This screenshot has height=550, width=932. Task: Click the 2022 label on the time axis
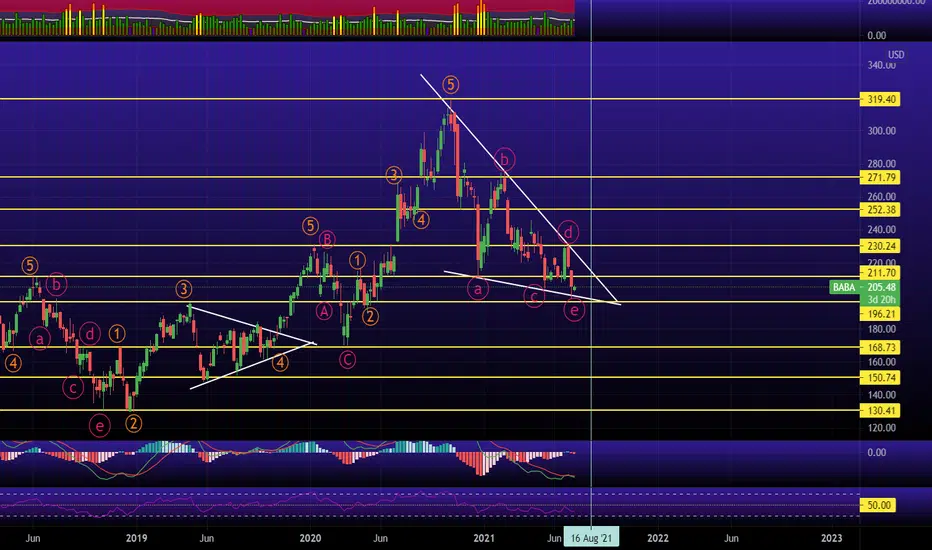point(657,538)
